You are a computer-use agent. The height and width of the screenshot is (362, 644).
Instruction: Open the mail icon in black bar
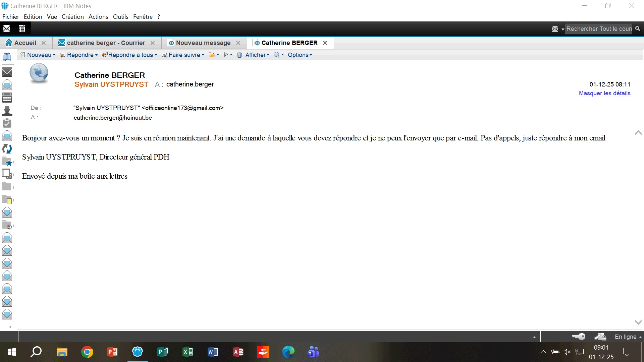pyautogui.click(x=7, y=29)
